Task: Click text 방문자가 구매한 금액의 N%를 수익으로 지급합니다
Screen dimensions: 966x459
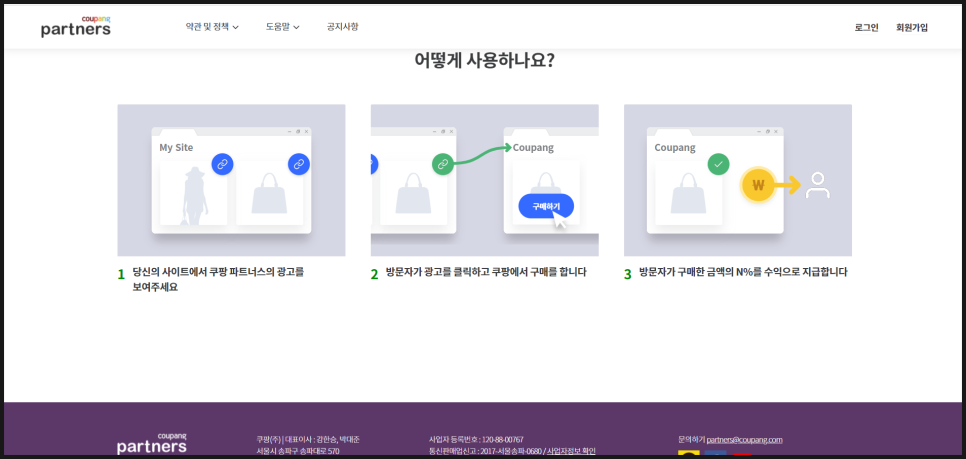Action: pos(744,272)
